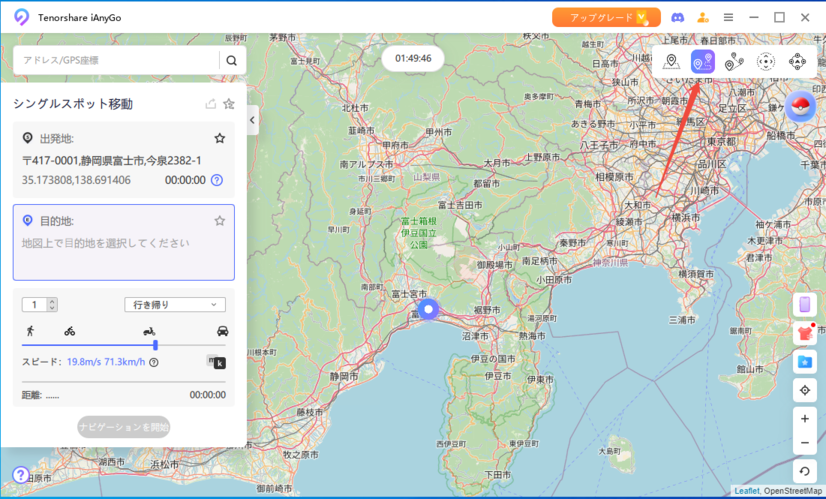Select the multi-spot route mode icon
The height and width of the screenshot is (499, 826).
[734, 61]
